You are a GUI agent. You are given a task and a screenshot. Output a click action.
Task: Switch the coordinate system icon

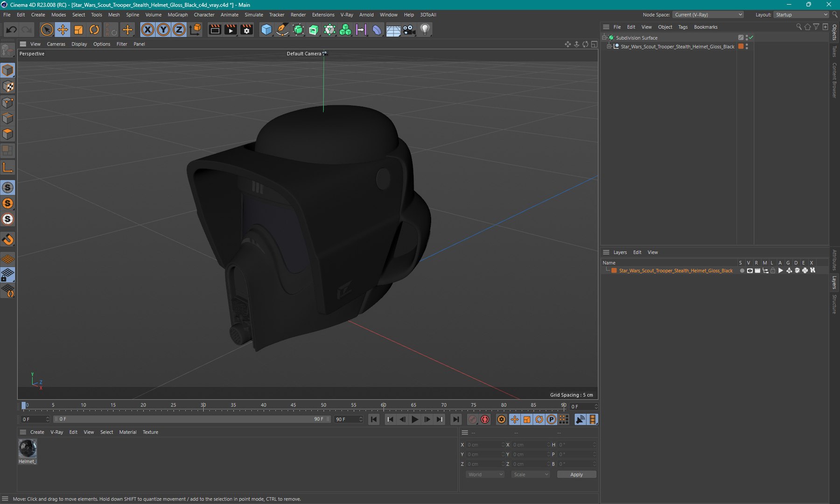tap(196, 30)
